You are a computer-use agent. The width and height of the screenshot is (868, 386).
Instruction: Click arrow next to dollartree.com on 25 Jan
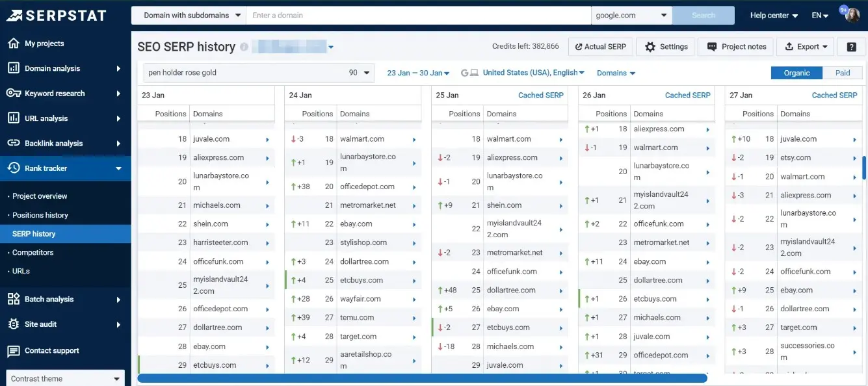[x=561, y=290]
